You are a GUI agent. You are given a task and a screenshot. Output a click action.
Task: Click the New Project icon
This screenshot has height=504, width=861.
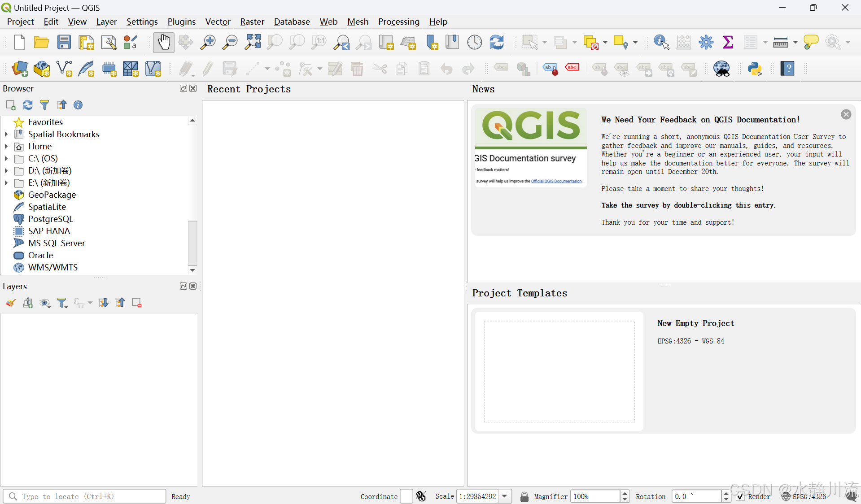pyautogui.click(x=19, y=42)
